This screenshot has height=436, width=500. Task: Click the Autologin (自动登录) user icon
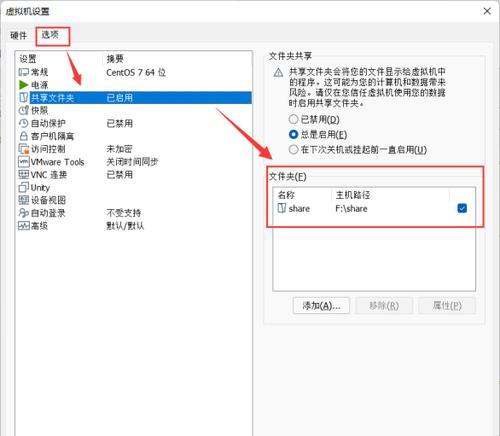point(23,213)
